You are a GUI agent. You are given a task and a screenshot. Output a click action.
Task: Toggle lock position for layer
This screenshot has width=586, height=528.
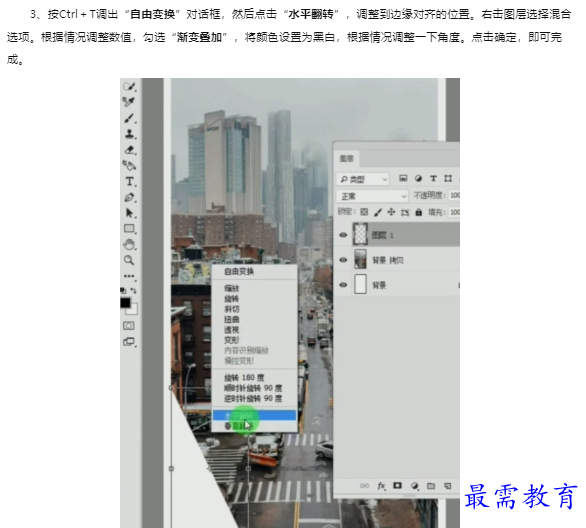point(391,212)
